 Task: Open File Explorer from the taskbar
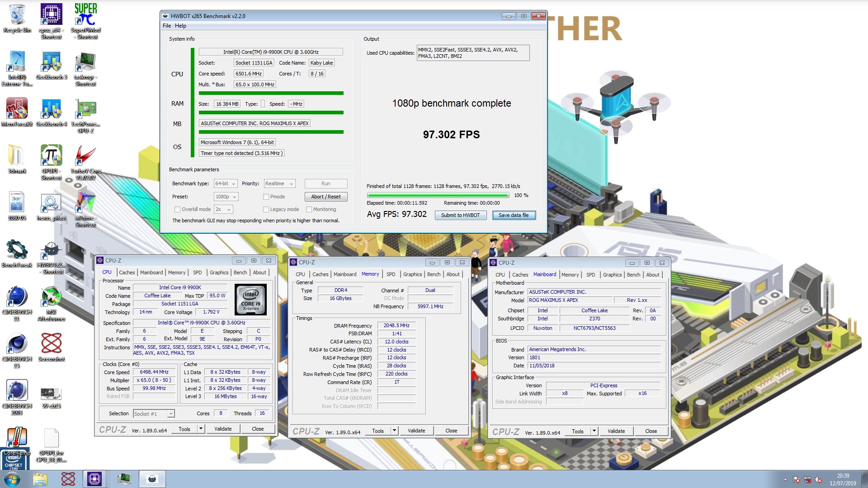click(40, 479)
